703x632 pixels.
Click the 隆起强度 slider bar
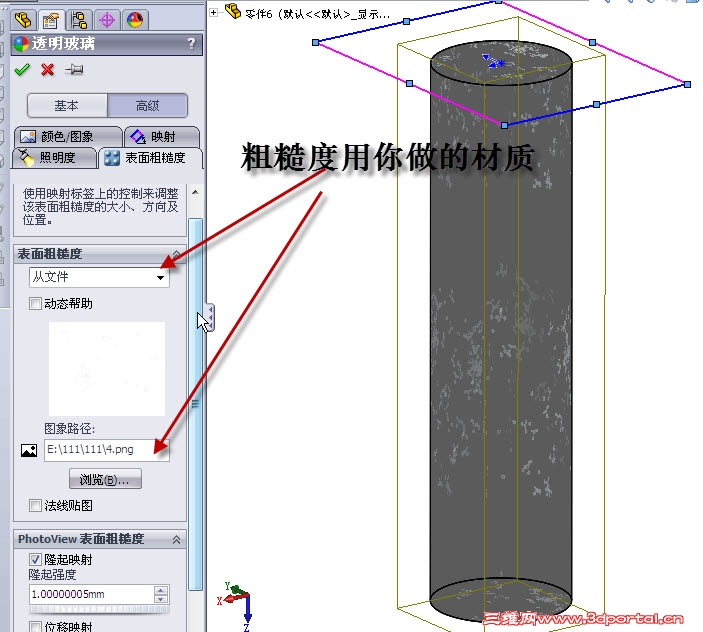point(100,609)
